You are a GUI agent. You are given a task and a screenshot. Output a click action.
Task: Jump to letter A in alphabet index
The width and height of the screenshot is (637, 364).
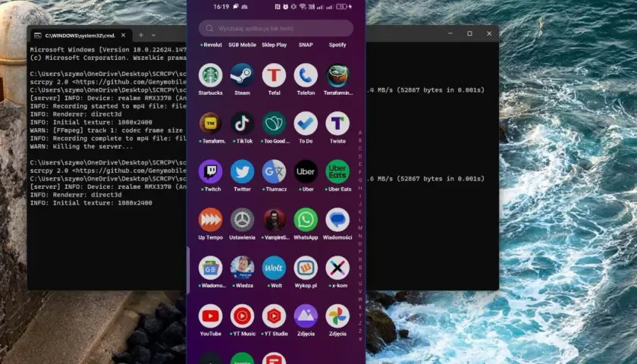pos(360,133)
